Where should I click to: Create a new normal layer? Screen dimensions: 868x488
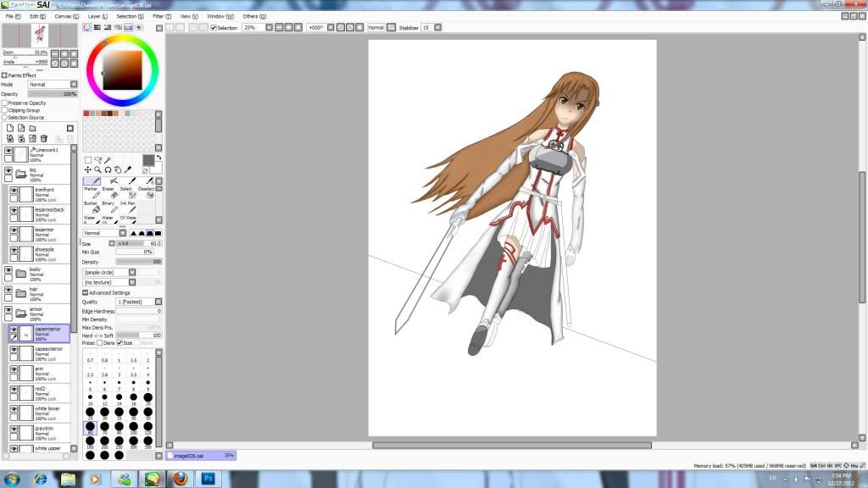click(x=10, y=128)
